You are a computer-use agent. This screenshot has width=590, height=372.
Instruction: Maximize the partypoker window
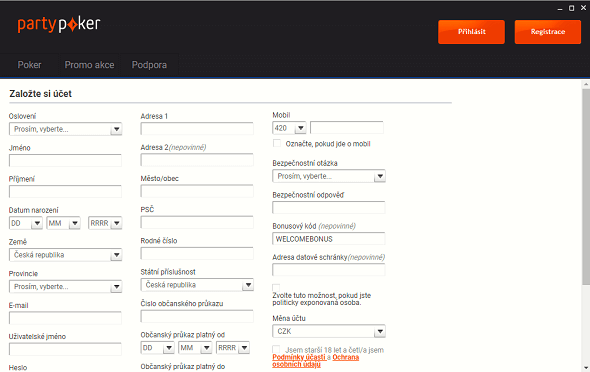tap(572, 8)
